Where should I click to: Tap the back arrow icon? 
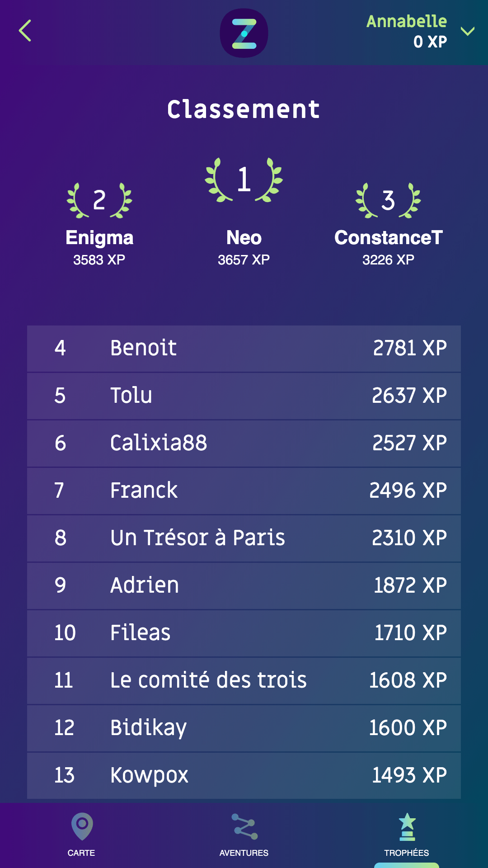(25, 31)
